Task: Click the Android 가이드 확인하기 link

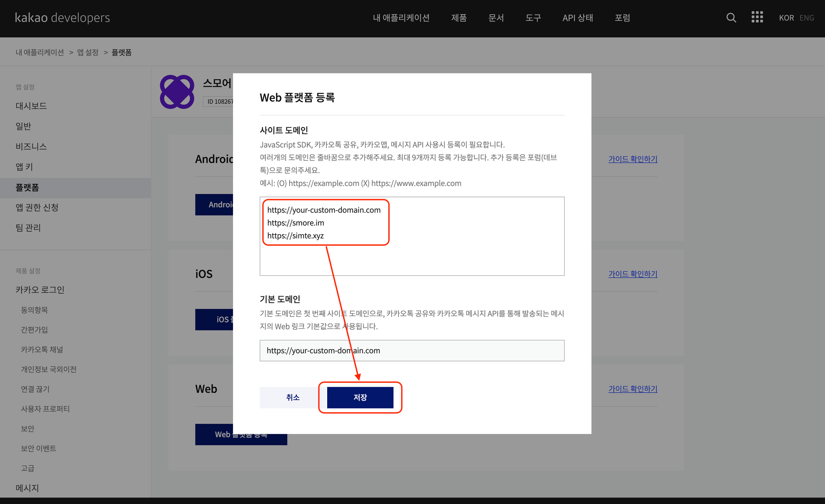Action: pyautogui.click(x=632, y=159)
